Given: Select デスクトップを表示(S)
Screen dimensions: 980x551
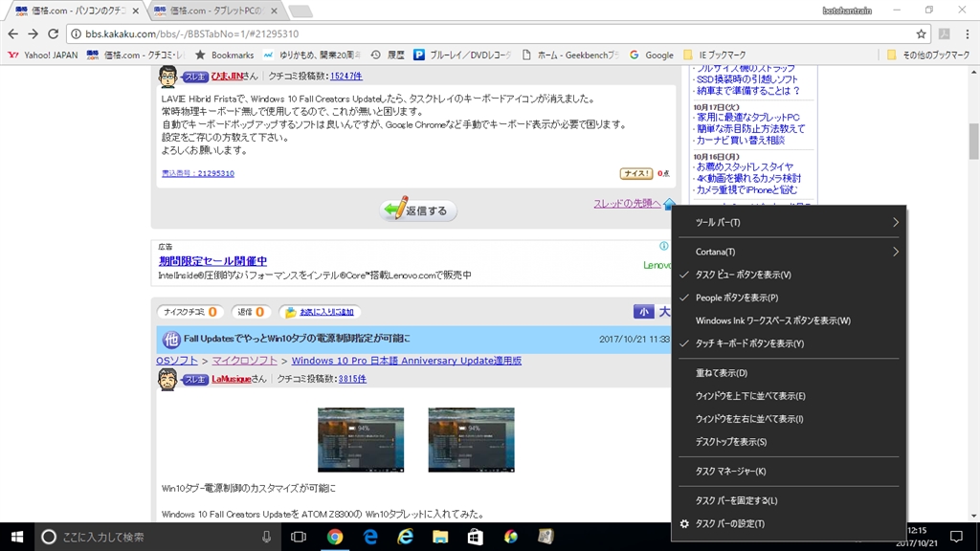Looking at the screenshot, I should (789, 442).
